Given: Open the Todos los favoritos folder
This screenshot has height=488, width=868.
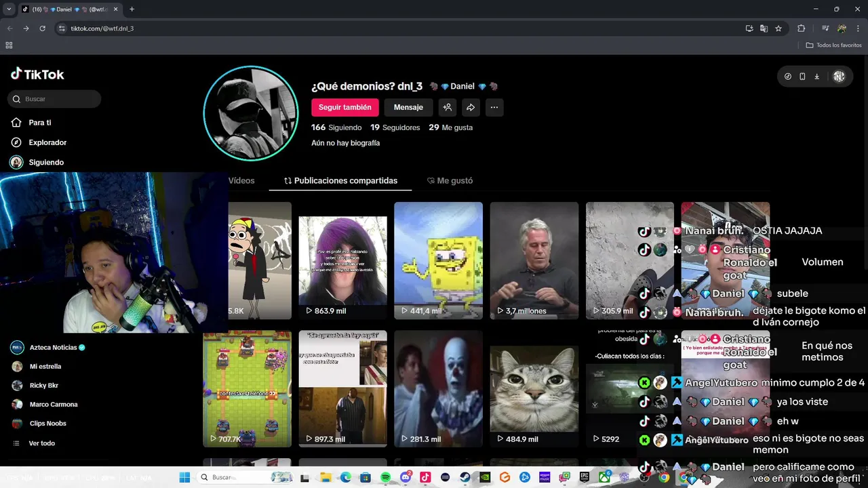Looking at the screenshot, I should pos(833,45).
